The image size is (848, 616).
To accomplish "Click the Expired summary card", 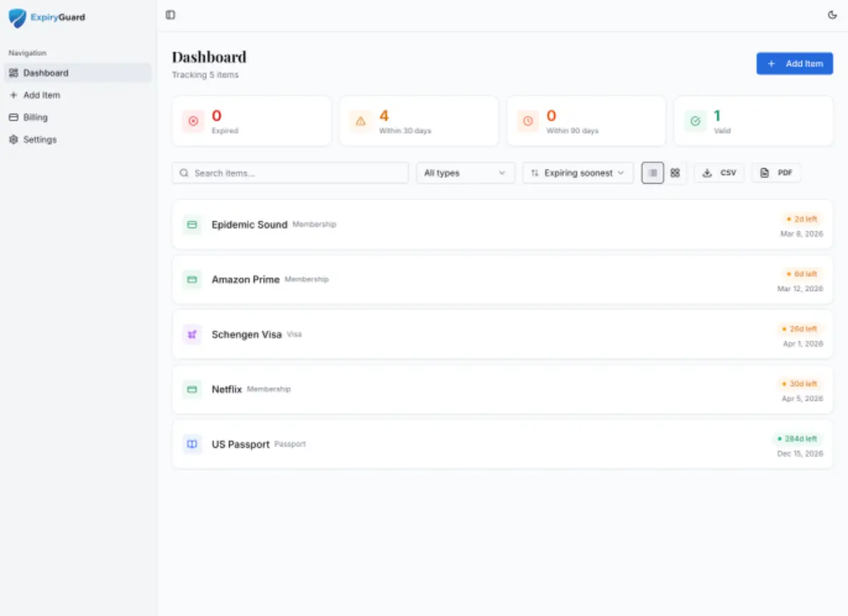I will [252, 122].
